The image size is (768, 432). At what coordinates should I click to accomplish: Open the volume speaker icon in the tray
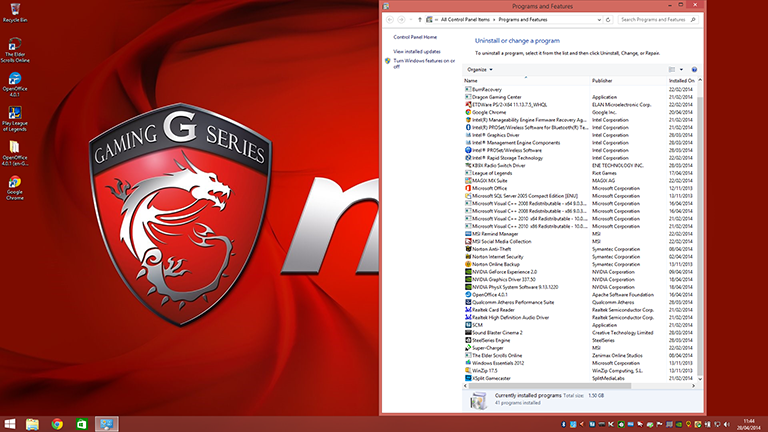pyautogui.click(x=727, y=424)
